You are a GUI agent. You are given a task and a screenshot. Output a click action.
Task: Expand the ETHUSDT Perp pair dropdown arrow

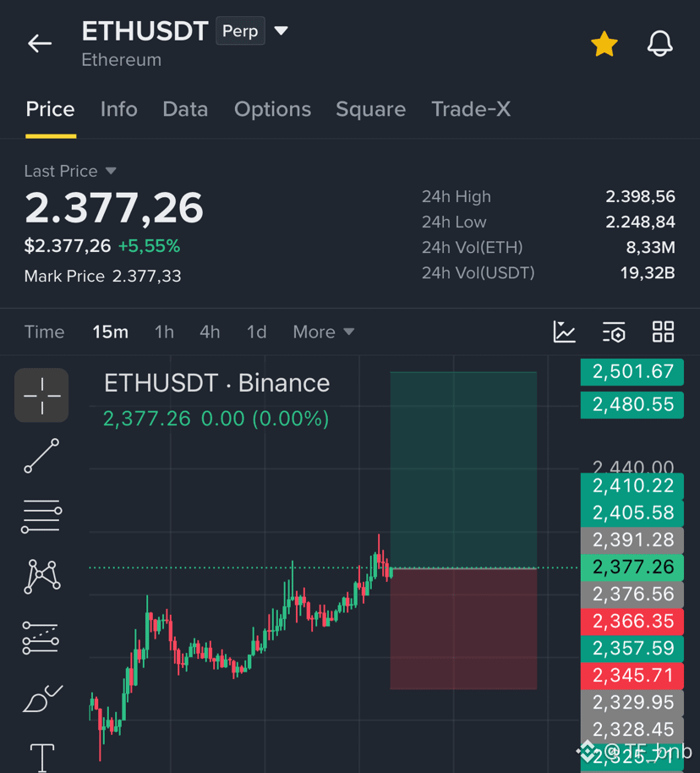pyautogui.click(x=281, y=30)
